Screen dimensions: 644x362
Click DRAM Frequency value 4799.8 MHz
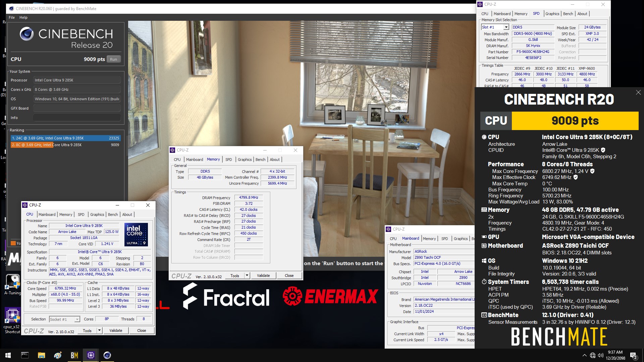pos(249,198)
